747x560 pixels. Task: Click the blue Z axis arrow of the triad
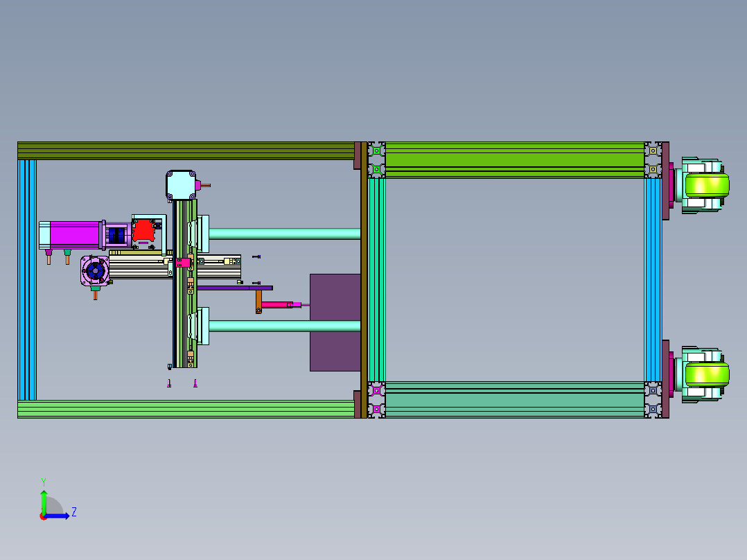[x=58, y=516]
